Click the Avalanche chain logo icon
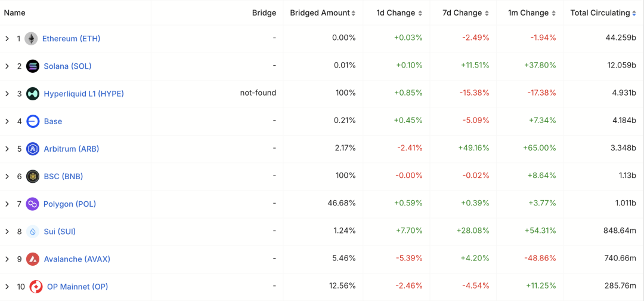The width and height of the screenshot is (644, 301). click(33, 259)
